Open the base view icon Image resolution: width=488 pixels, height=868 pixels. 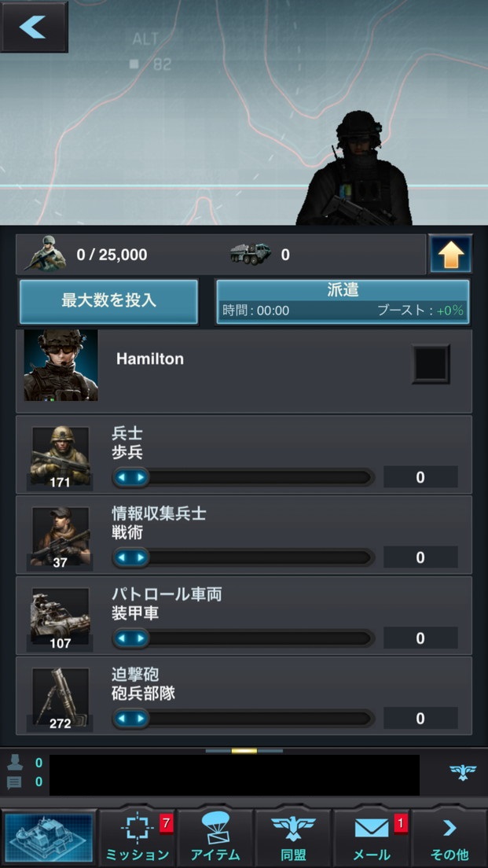[50, 838]
